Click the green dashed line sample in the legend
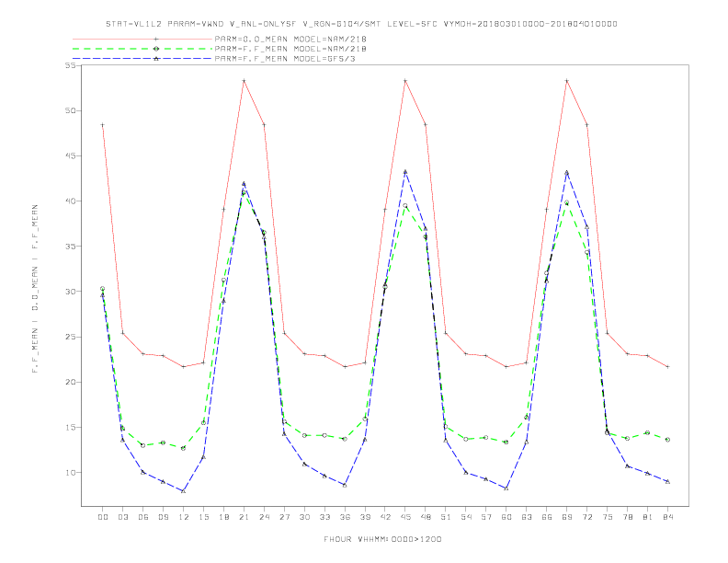Viewport: 728px width, 563px height. pyautogui.click(x=142, y=49)
